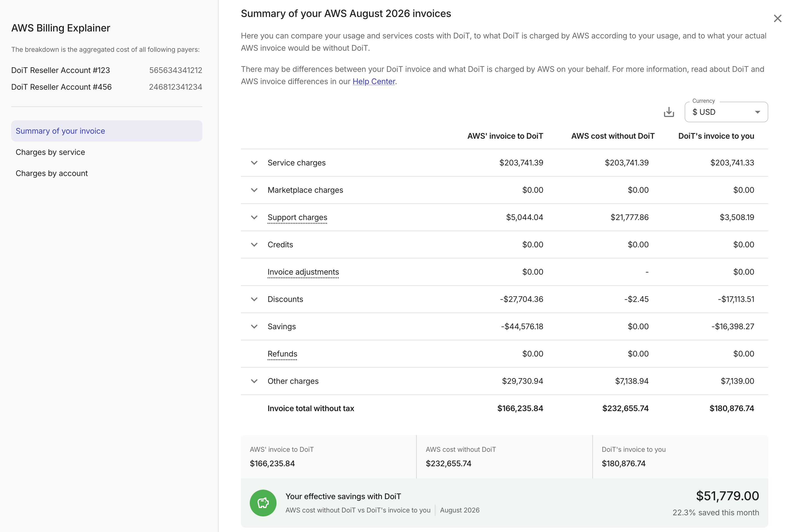Click the 22.3% saved this month text
Viewport: 790px width, 532px height.
(x=716, y=512)
